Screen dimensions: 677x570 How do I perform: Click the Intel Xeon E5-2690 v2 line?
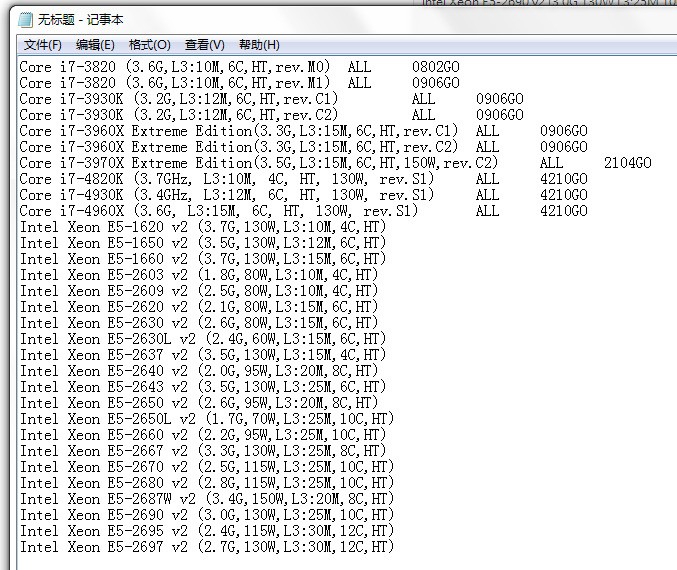pyautogui.click(x=207, y=514)
